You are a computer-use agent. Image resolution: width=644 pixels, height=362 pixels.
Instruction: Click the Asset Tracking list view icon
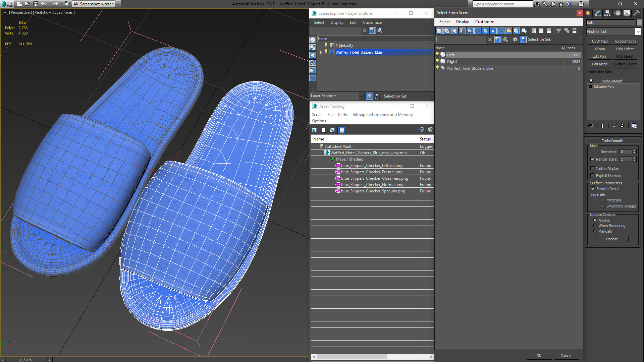[323, 130]
